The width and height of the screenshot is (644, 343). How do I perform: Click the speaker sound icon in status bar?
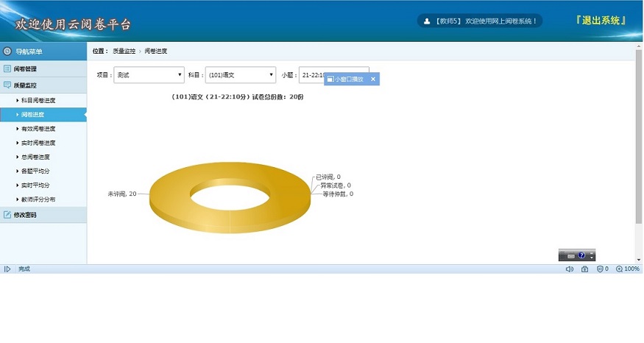[x=569, y=269]
